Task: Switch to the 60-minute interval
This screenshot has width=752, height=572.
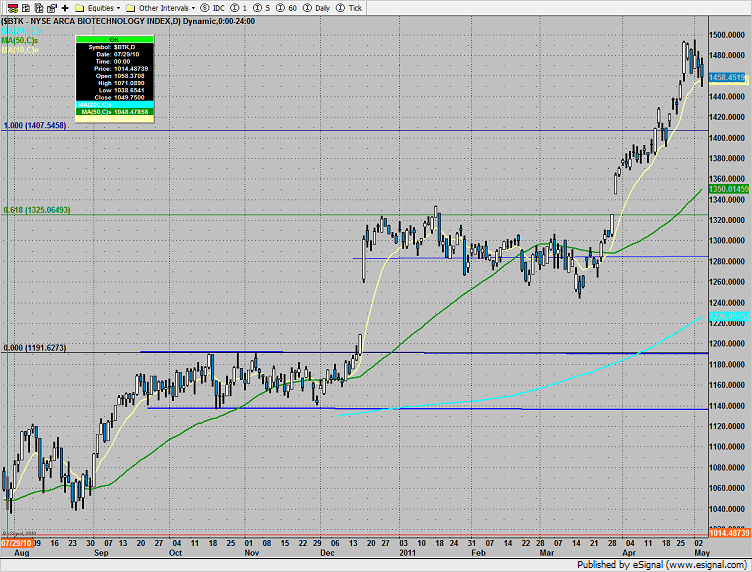Action: point(287,8)
